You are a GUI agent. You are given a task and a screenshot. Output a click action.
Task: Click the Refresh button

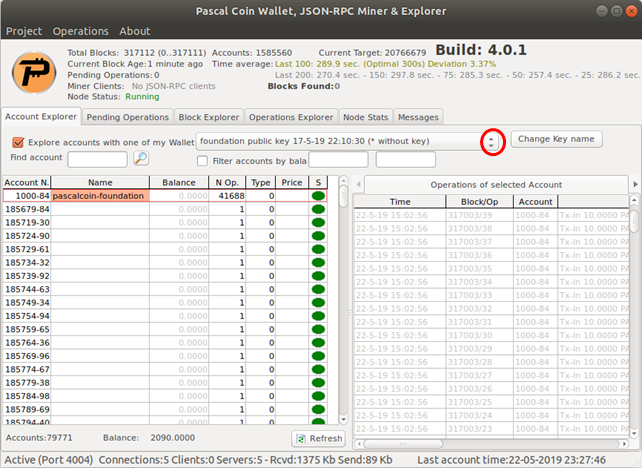pos(319,439)
